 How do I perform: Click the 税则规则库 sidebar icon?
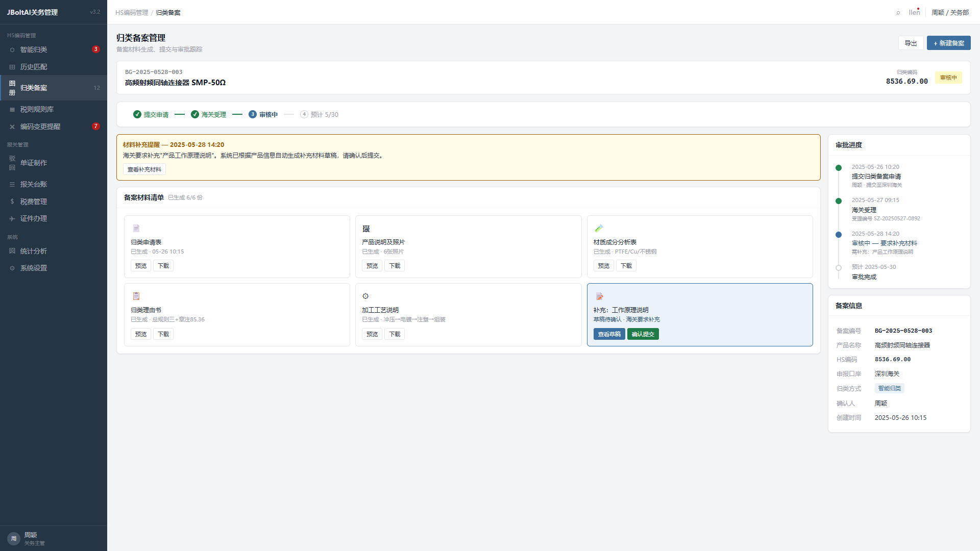(12, 109)
